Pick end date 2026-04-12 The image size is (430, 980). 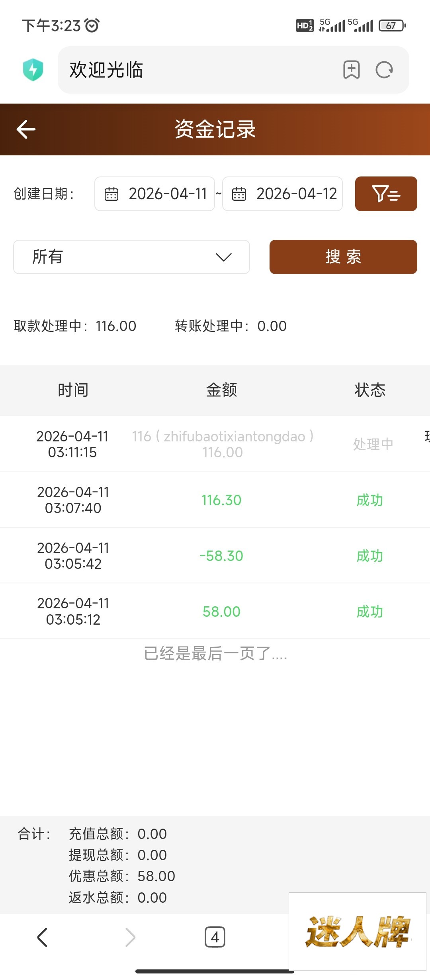point(296,194)
